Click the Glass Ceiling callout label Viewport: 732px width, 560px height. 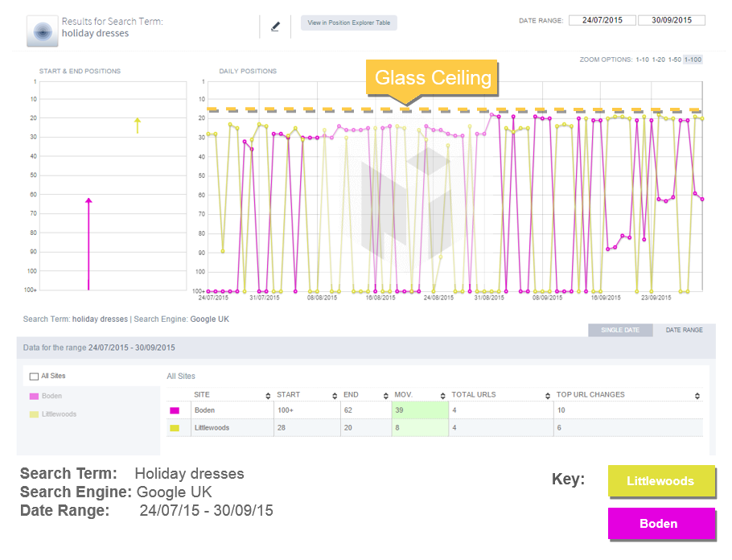432,77
